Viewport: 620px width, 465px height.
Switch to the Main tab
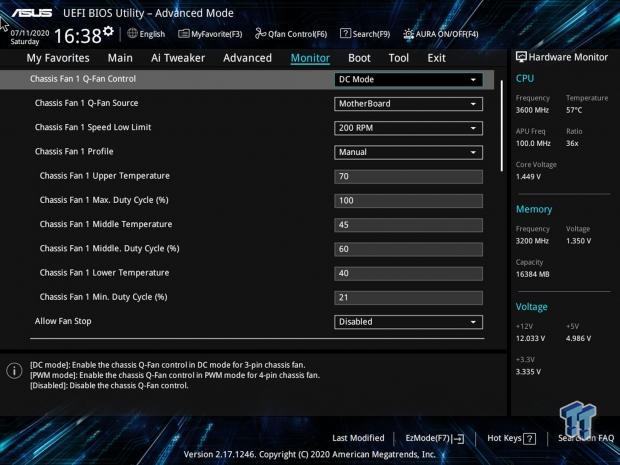point(120,58)
